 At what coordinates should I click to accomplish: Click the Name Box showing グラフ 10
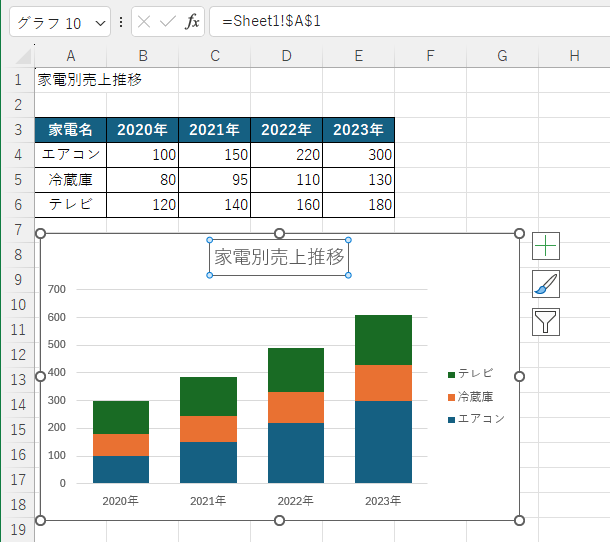(50, 22)
